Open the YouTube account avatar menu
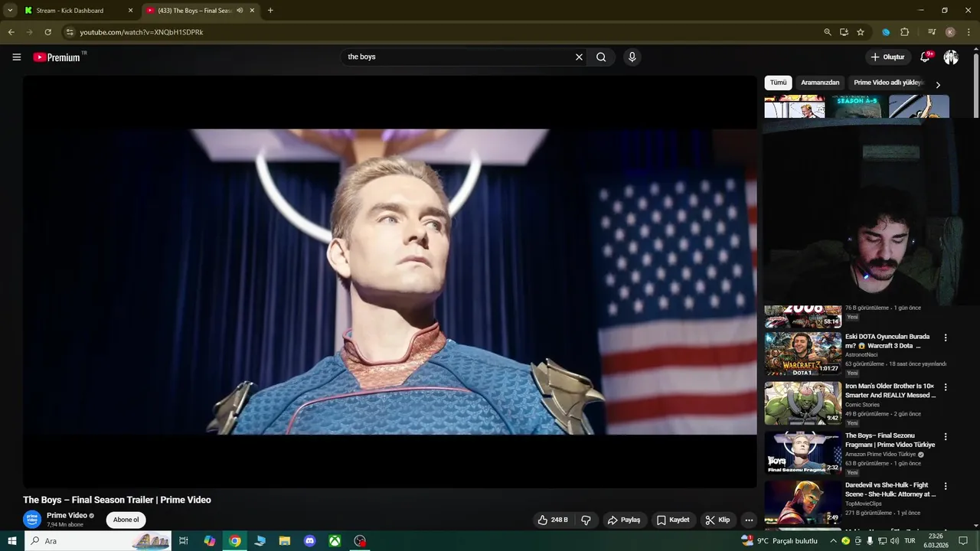Image resolution: width=980 pixels, height=551 pixels. tap(951, 57)
